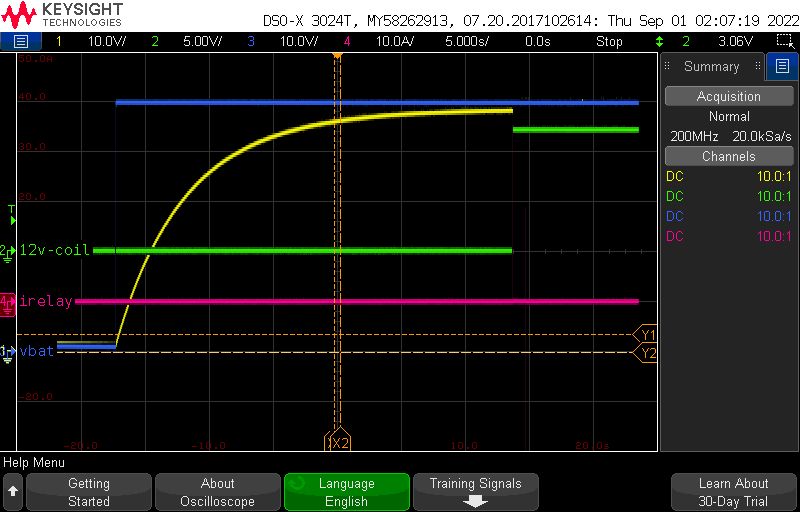Select channel 3 scale 10.0V/
The image size is (800, 512).
(298, 41)
